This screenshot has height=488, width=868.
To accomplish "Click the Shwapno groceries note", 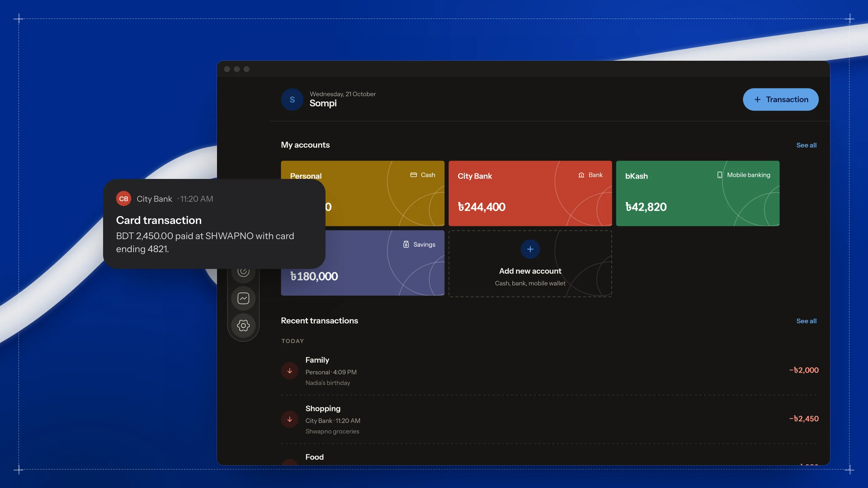I will coord(332,431).
